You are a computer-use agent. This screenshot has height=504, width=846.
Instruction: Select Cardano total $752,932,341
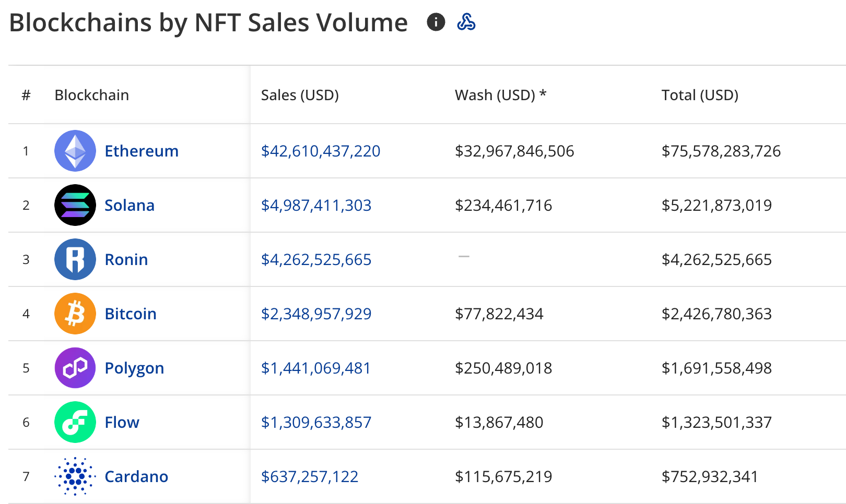(x=710, y=477)
